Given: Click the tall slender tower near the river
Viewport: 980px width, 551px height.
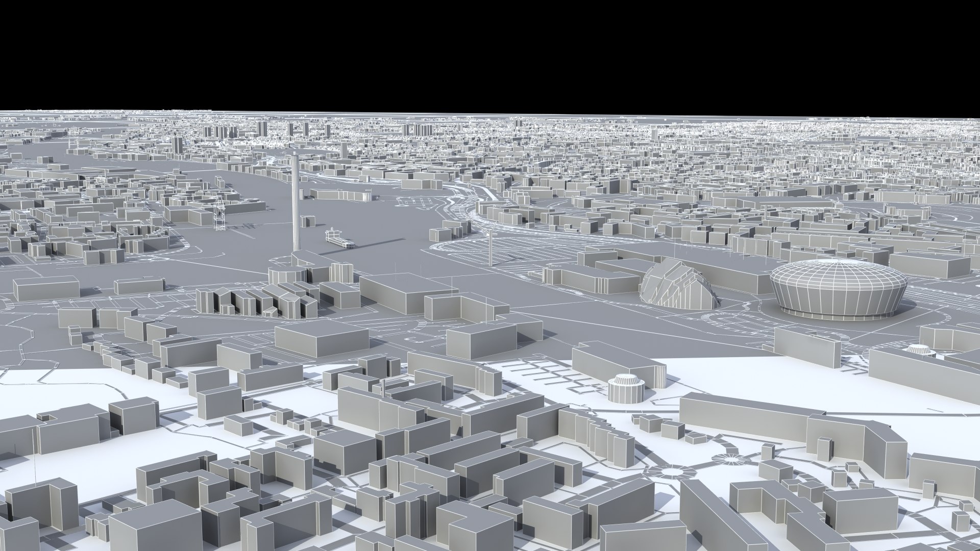Looking at the screenshot, I should click(x=296, y=202).
